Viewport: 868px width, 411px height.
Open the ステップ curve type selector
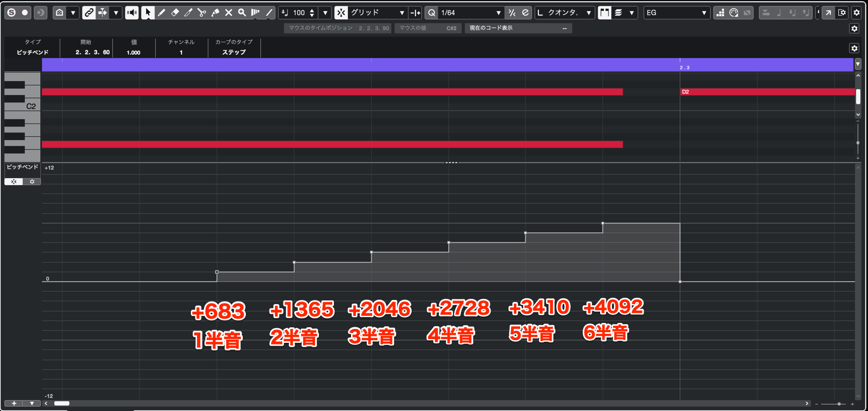[234, 53]
